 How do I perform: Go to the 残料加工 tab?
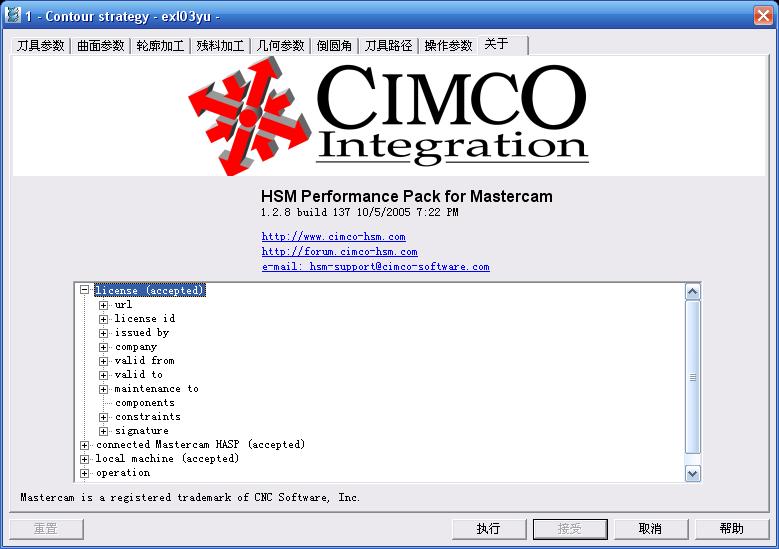pyautogui.click(x=220, y=46)
